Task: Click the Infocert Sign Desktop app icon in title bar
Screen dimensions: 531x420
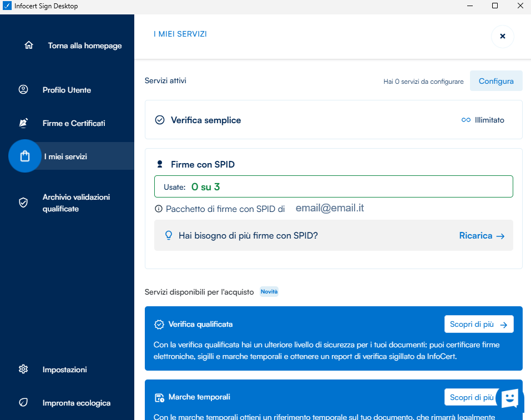Action: (x=7, y=6)
